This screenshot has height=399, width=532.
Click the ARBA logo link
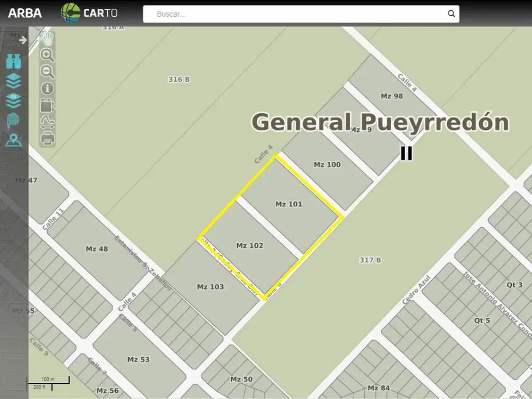point(25,14)
